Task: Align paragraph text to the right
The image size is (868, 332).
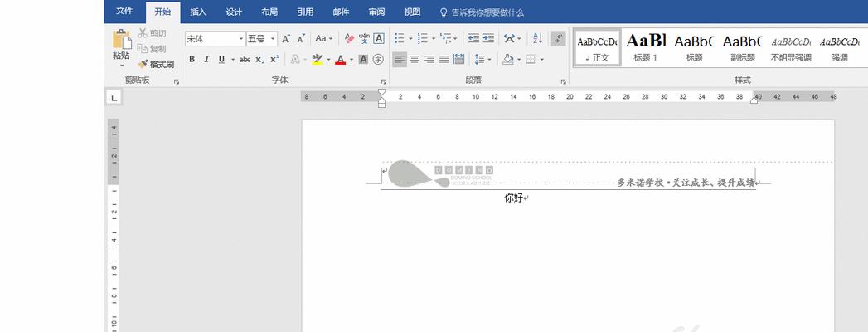Action: coord(429,59)
